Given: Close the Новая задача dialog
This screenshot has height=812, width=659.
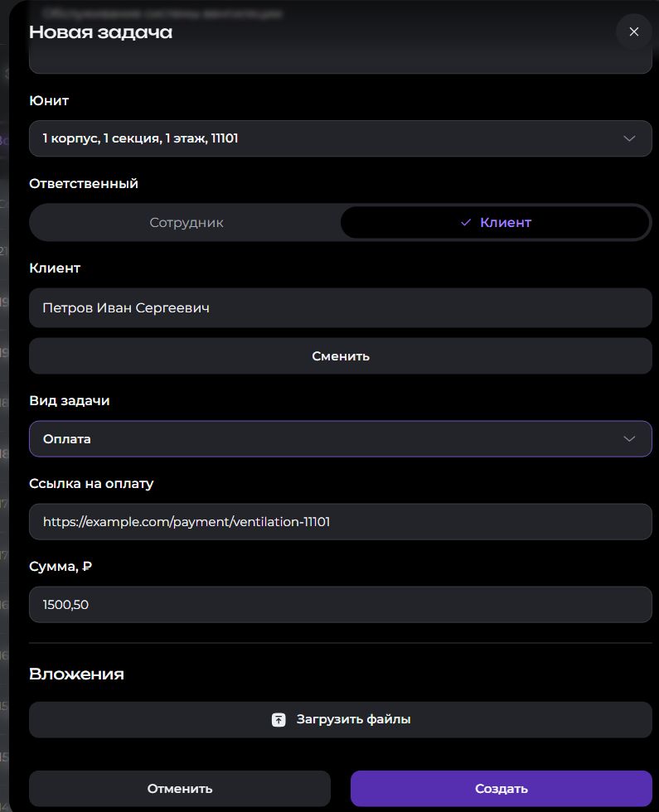Looking at the screenshot, I should (633, 32).
